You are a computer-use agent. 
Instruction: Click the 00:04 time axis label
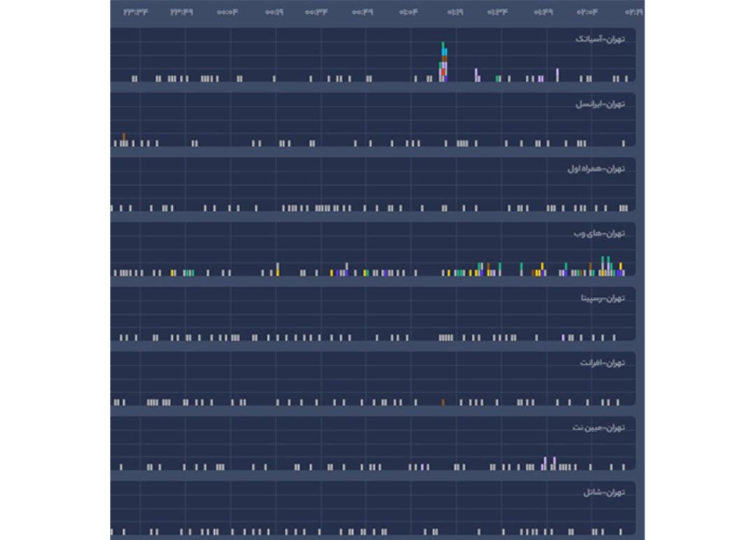pos(227,12)
